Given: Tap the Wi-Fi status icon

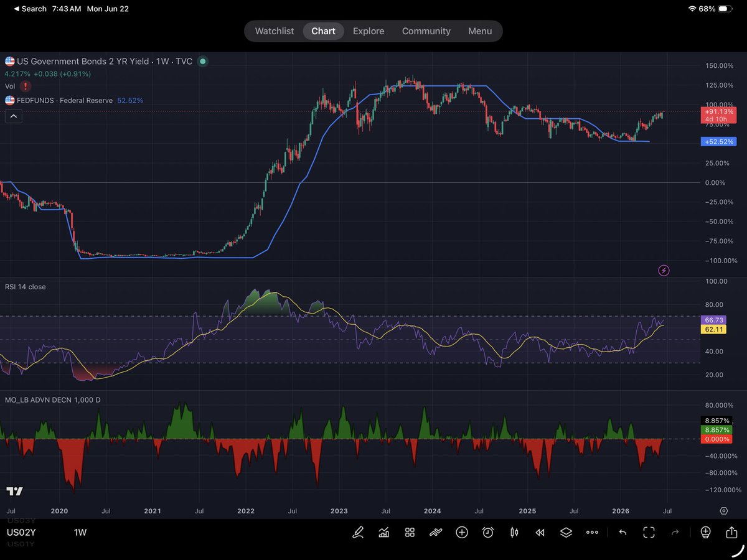Looking at the screenshot, I should [x=692, y=9].
